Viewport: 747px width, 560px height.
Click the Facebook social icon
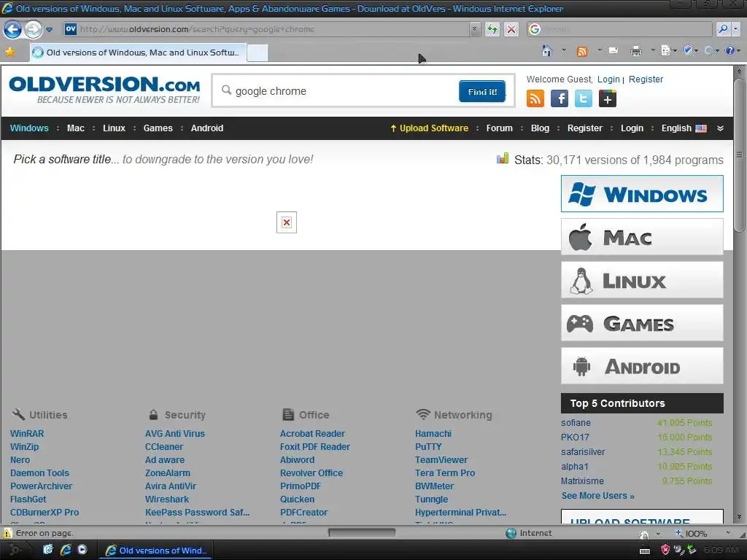pos(560,98)
